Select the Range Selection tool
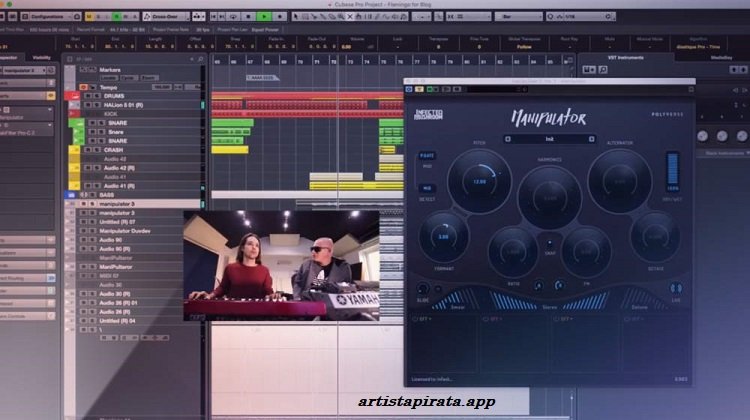The image size is (750, 420). point(305,17)
